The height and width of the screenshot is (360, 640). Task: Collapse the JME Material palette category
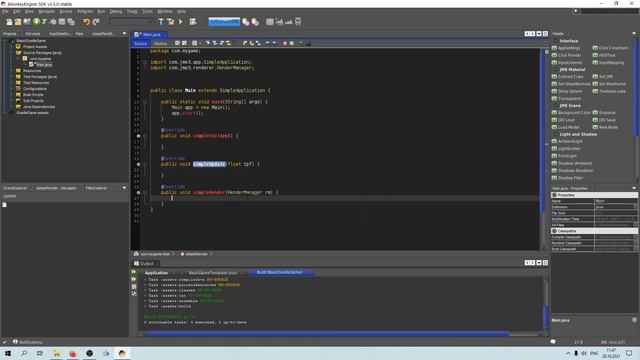point(555,69)
